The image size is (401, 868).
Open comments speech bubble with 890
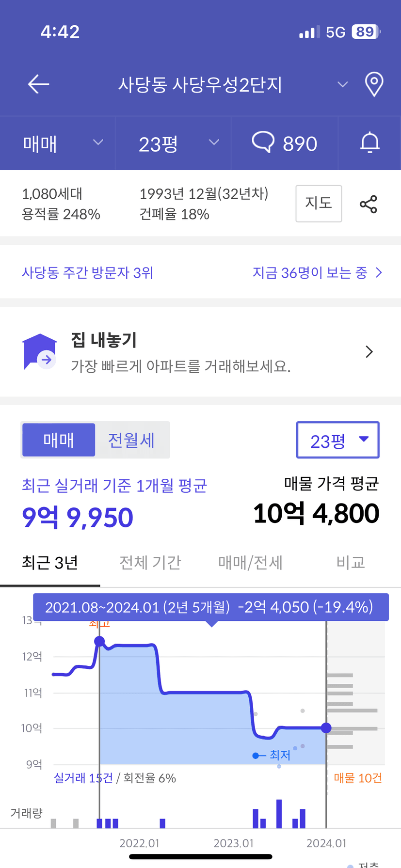[285, 143]
